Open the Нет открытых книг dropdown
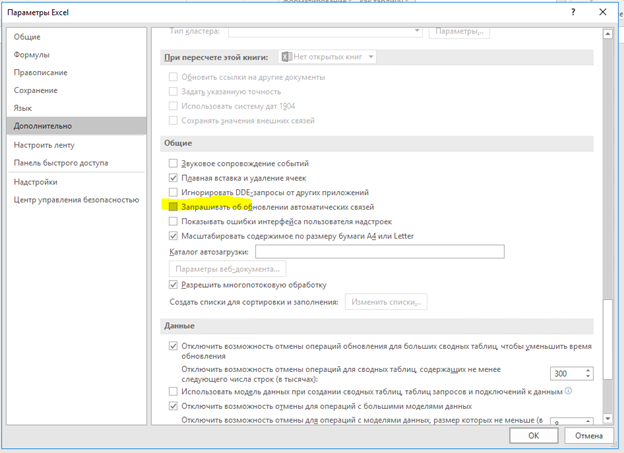The image size is (624, 453). click(x=327, y=57)
